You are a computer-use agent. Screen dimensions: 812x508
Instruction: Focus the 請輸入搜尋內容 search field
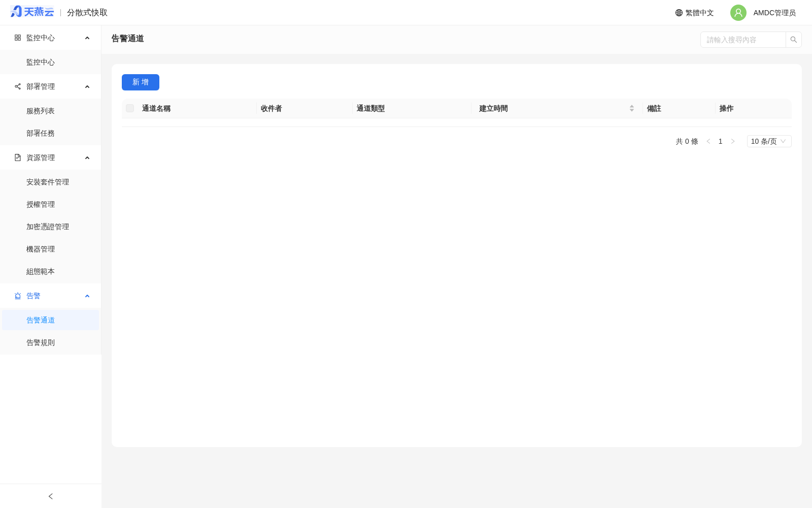(x=743, y=40)
